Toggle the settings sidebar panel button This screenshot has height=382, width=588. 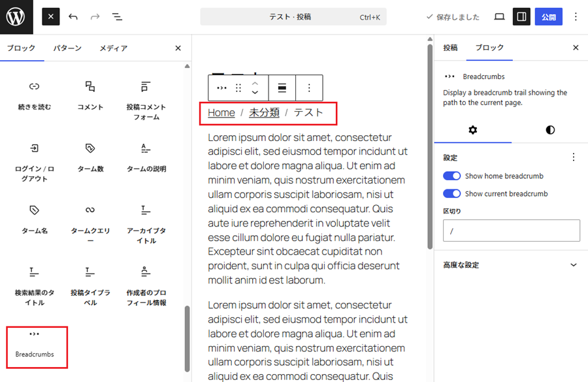521,17
